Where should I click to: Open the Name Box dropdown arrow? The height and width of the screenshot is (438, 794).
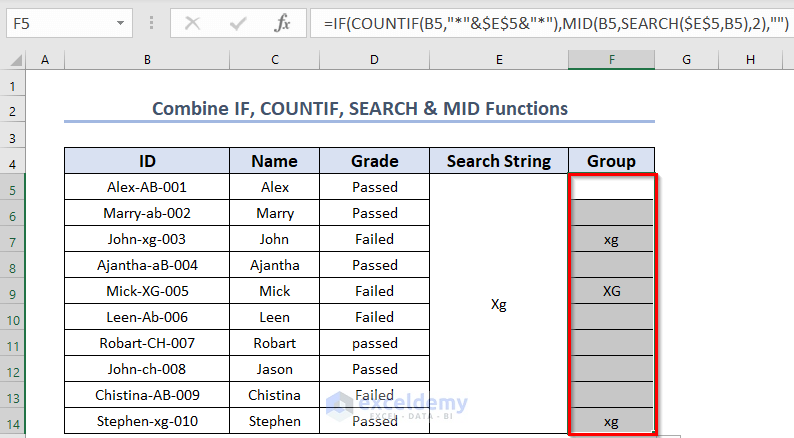click(x=120, y=22)
